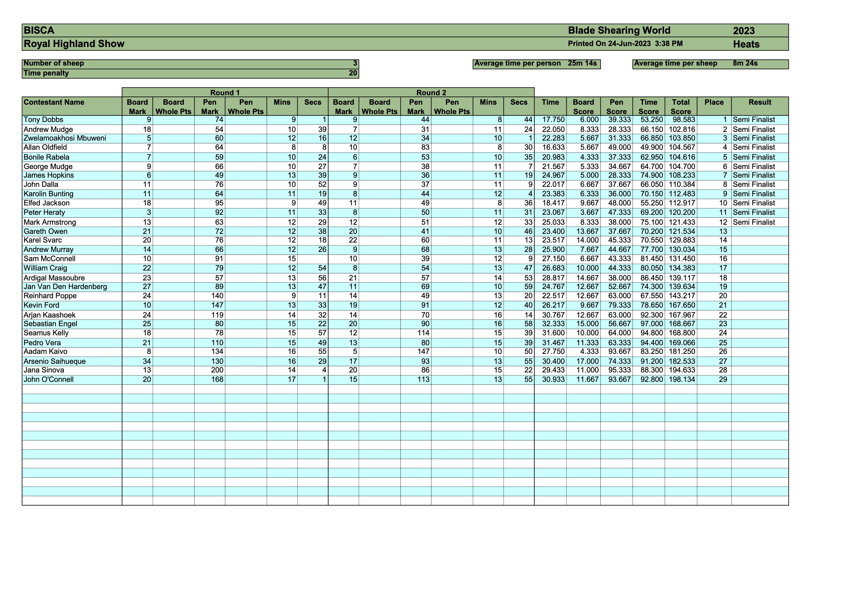Click the Time penalty value 20
The width and height of the screenshot is (868, 614).
tap(353, 73)
